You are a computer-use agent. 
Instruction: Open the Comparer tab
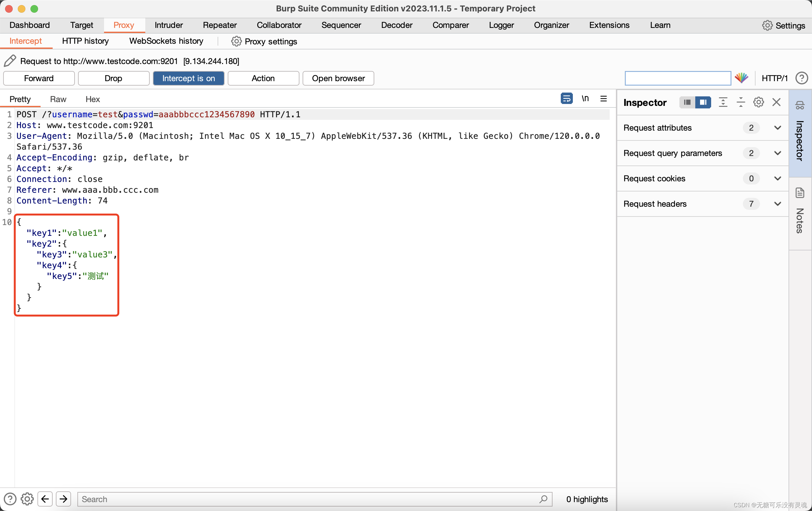[450, 25]
